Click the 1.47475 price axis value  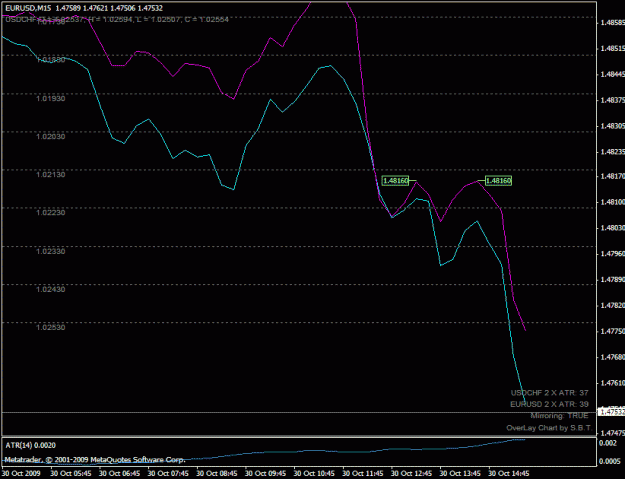point(613,433)
